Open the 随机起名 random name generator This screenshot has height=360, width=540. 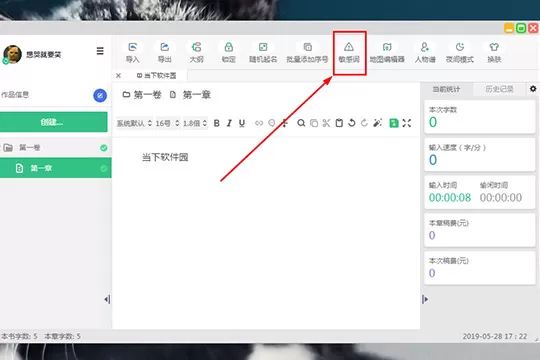point(263,53)
